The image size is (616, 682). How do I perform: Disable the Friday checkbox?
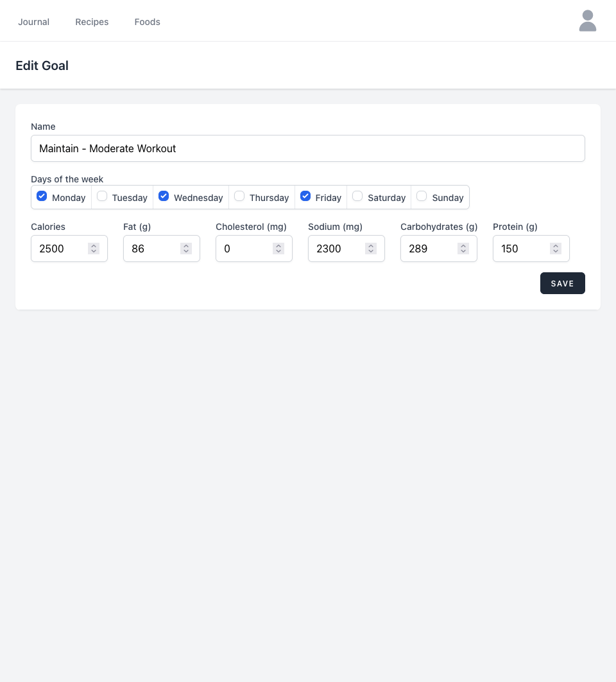click(x=305, y=197)
